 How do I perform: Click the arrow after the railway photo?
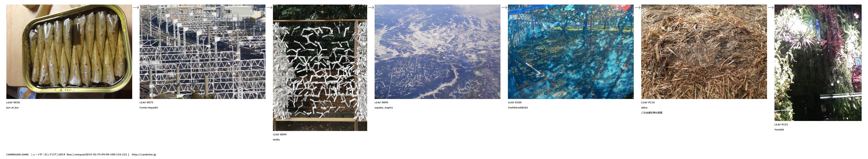click(269, 7)
